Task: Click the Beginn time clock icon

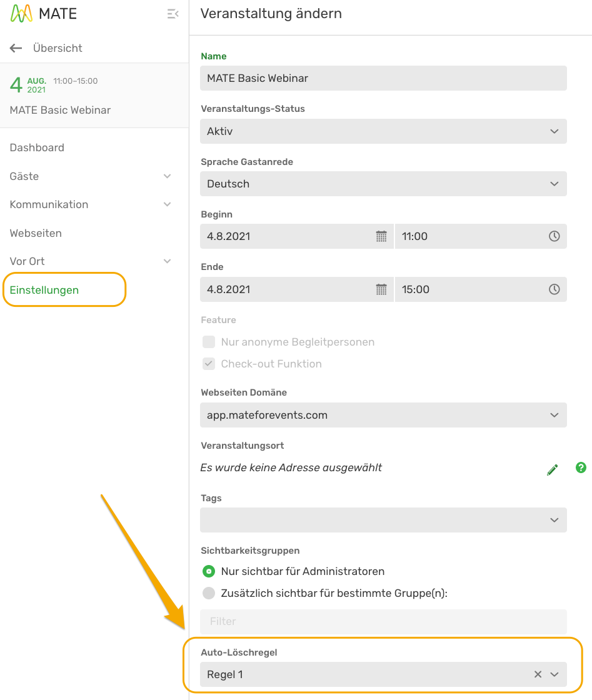Action: (x=554, y=237)
